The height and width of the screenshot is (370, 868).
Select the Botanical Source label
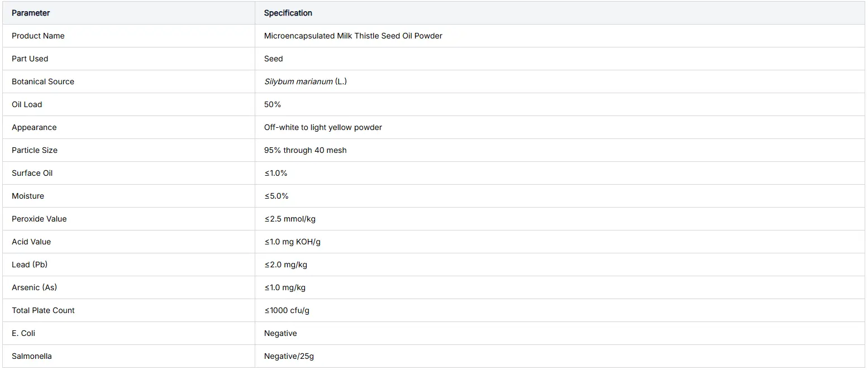(43, 81)
